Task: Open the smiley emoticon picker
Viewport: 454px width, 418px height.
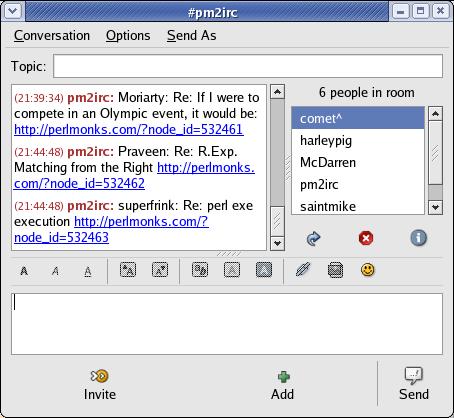Action: pos(368,270)
